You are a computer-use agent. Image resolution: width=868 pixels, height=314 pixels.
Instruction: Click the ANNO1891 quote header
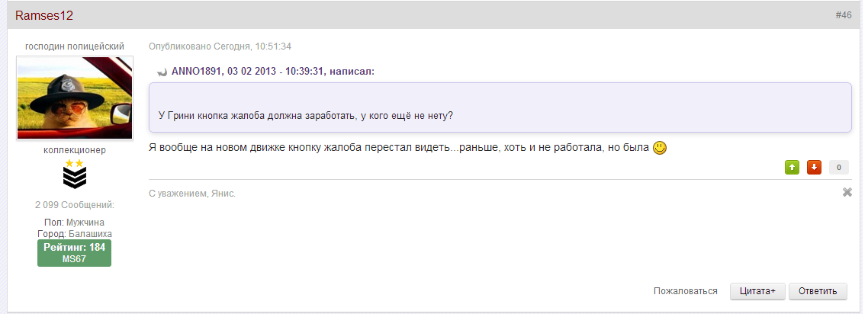click(273, 72)
